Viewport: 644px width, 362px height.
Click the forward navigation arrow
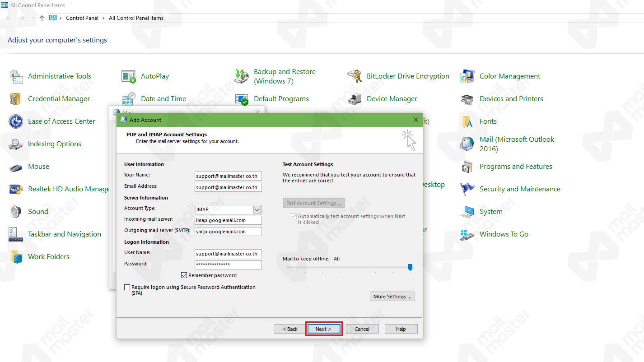22,18
